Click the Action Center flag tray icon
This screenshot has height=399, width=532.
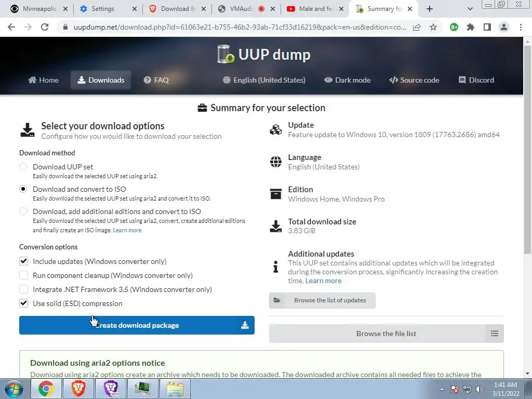click(x=455, y=389)
